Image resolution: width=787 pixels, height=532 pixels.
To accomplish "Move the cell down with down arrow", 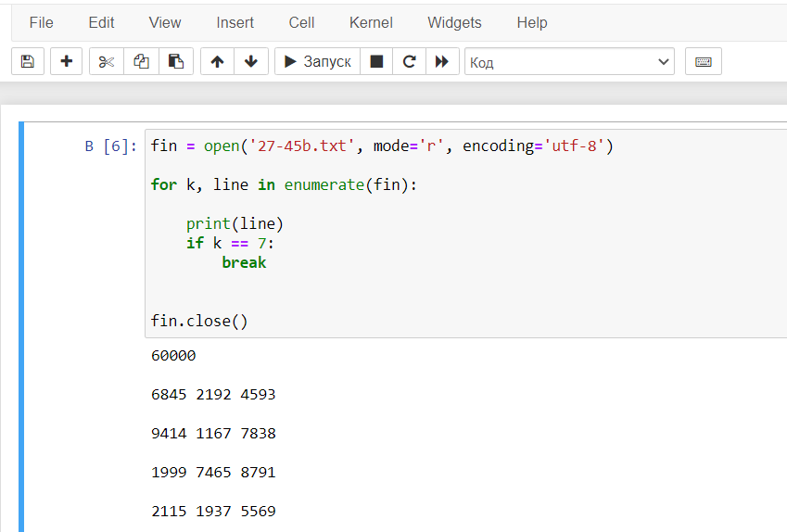I will 251,61.
